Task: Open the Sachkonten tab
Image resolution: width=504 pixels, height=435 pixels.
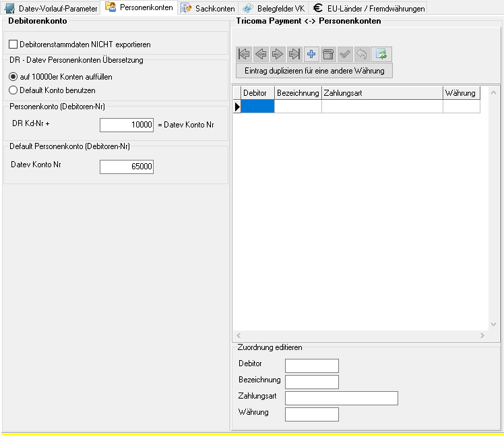Action: (x=208, y=9)
